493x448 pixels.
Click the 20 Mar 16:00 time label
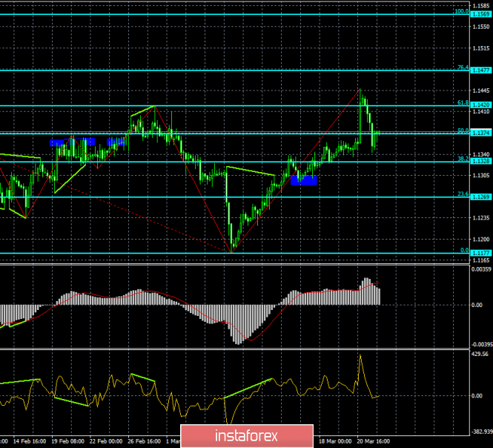coord(374,441)
